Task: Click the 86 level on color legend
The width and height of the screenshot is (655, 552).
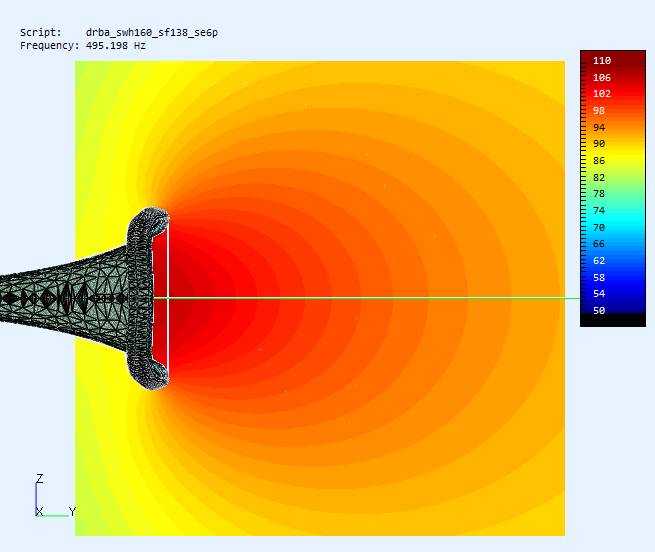Action: click(599, 160)
